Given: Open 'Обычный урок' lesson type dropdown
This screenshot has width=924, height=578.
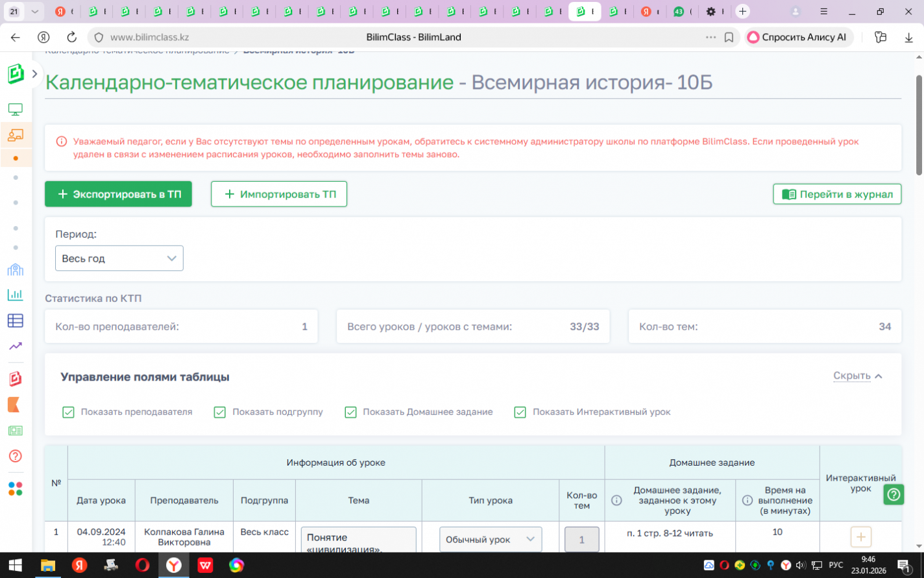Looking at the screenshot, I should pyautogui.click(x=490, y=540).
